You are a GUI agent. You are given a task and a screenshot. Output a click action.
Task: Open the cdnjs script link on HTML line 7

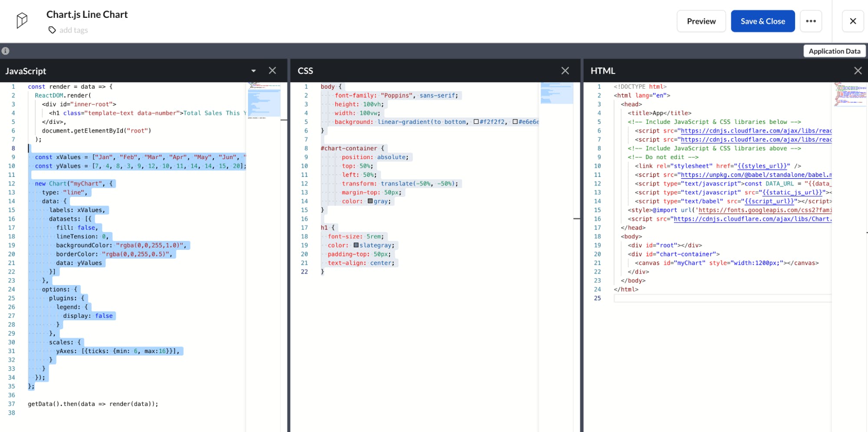point(756,140)
